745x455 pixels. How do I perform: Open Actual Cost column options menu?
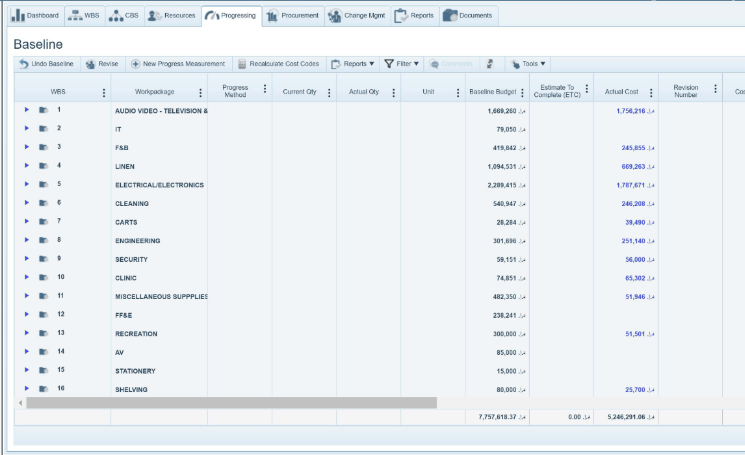pyautogui.click(x=651, y=92)
